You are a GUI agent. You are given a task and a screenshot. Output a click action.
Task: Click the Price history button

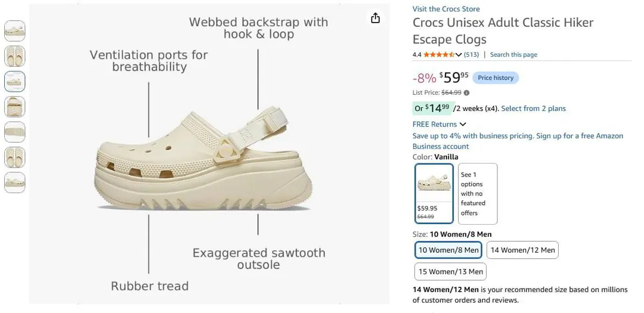pyautogui.click(x=496, y=78)
